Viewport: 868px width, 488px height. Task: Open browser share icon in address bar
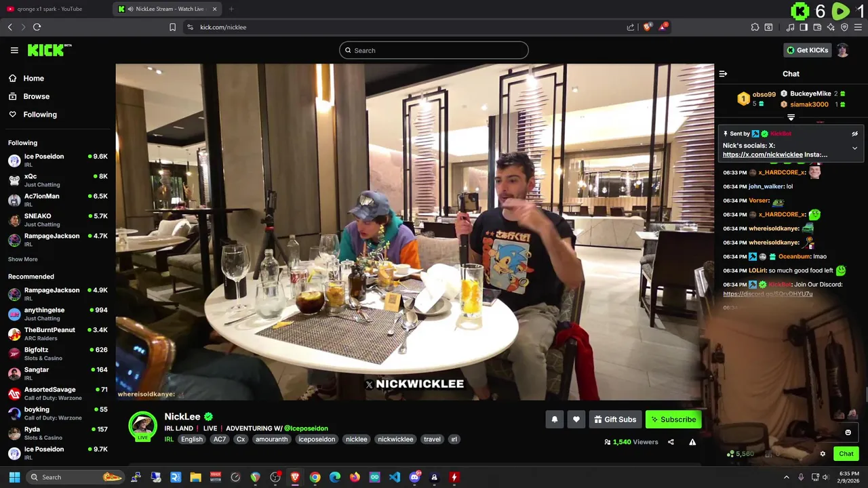coord(631,27)
